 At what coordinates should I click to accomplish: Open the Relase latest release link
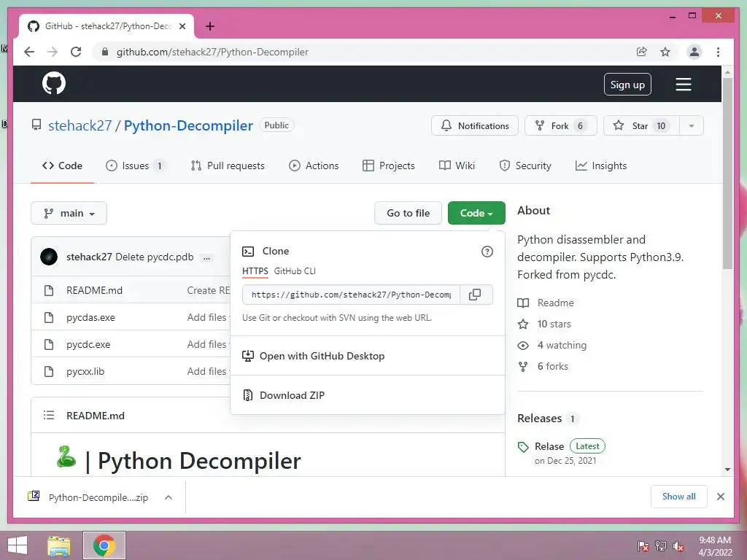coord(549,446)
